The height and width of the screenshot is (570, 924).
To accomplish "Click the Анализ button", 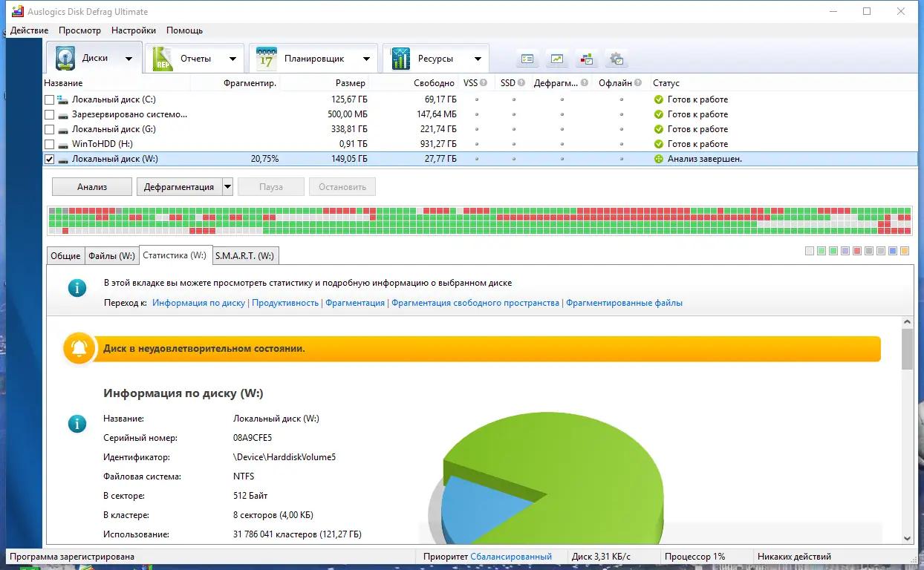I will [x=91, y=186].
